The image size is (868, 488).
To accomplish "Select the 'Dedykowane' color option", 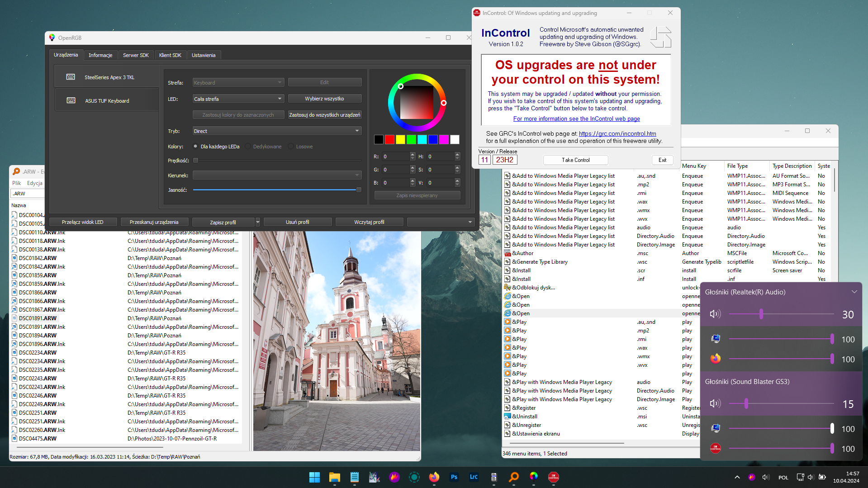I will pos(247,146).
